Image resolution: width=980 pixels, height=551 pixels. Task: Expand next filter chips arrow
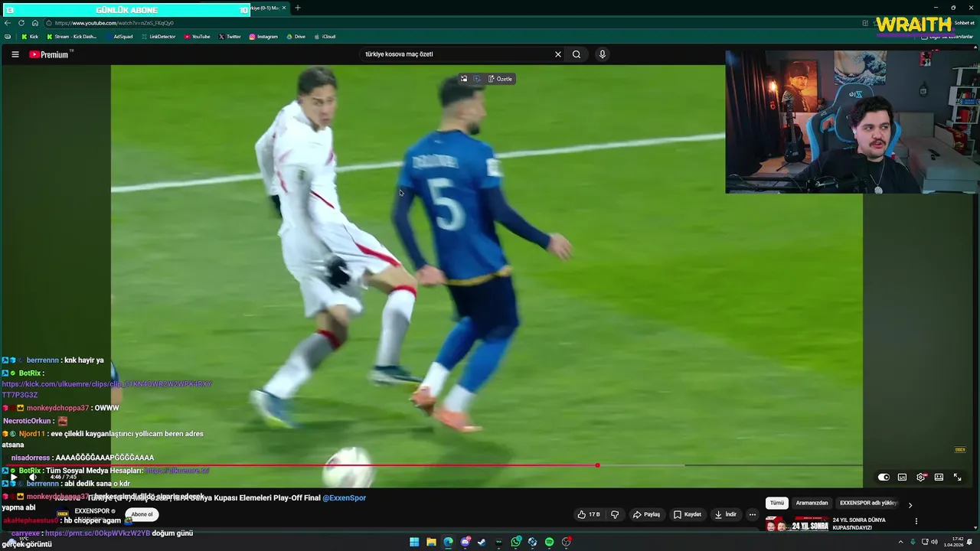pos(910,505)
